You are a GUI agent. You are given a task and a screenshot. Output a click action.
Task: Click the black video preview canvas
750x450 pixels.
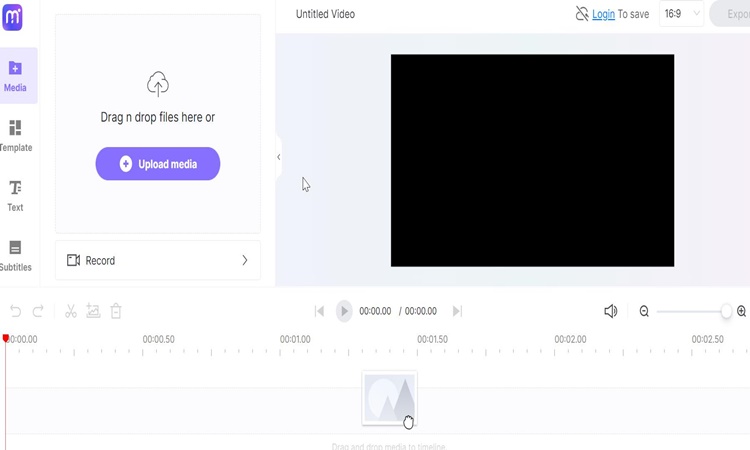point(532,160)
